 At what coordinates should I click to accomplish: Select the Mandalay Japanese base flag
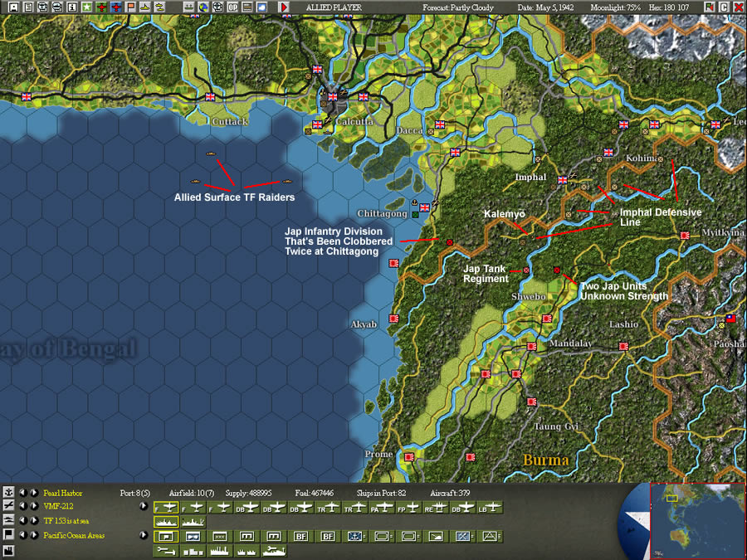[532, 346]
